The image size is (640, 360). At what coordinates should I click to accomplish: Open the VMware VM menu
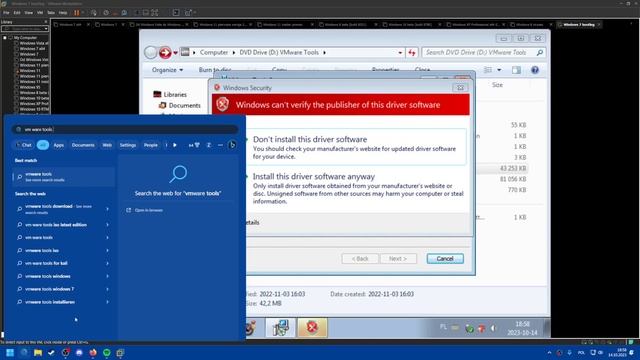point(40,13)
